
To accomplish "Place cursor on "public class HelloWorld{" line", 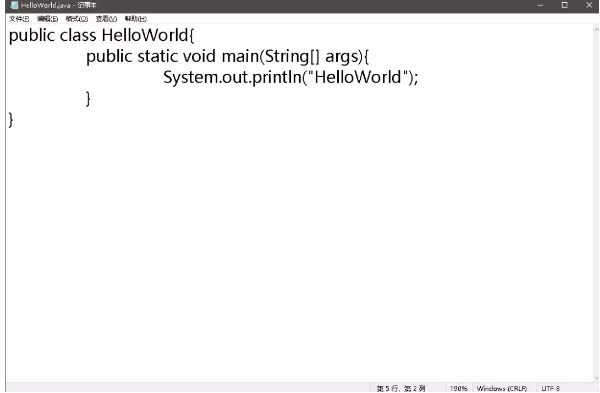I will pyautogui.click(x=101, y=35).
